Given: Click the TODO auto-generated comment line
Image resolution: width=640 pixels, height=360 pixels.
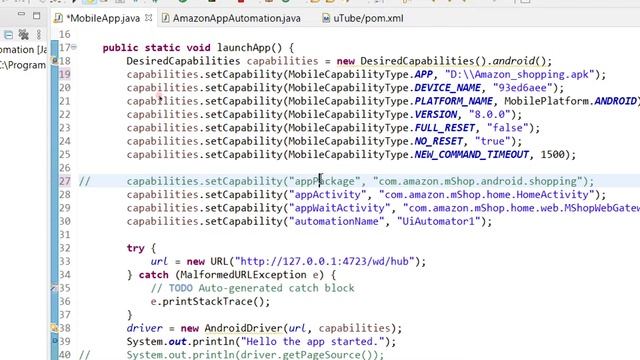Looking at the screenshot, I should point(252,288).
